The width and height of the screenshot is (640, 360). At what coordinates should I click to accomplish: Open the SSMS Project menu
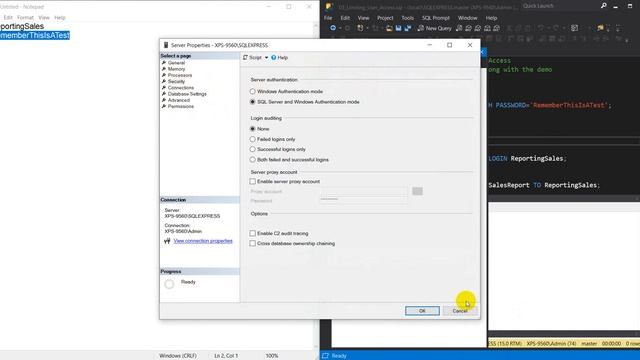click(385, 18)
